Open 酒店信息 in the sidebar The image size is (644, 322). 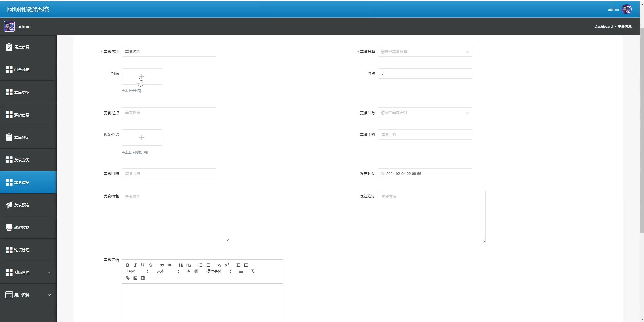(28, 115)
